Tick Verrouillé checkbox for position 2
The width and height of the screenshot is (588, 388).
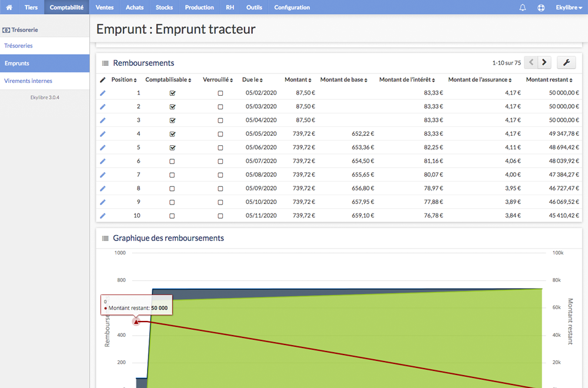click(220, 107)
